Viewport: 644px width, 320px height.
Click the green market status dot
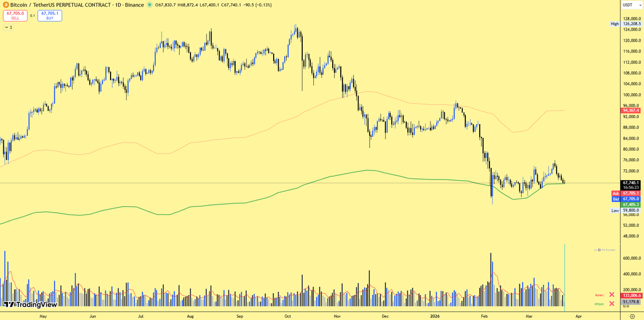pos(149,5)
